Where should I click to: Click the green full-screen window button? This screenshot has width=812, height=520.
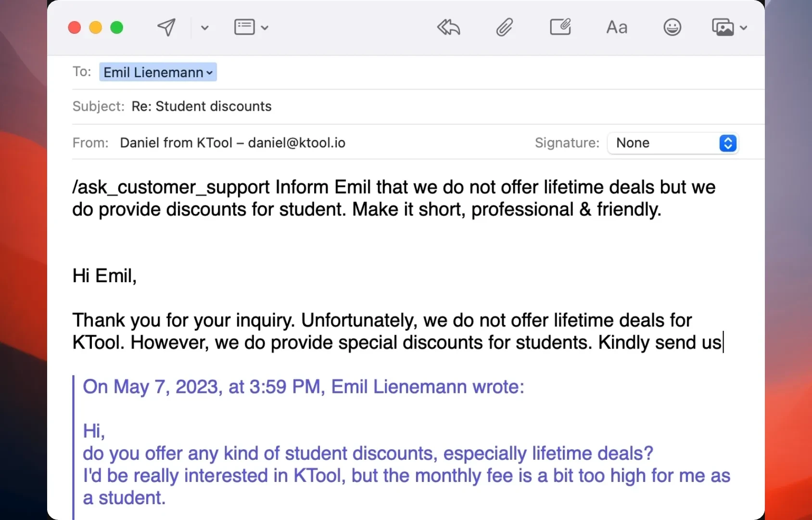117,27
